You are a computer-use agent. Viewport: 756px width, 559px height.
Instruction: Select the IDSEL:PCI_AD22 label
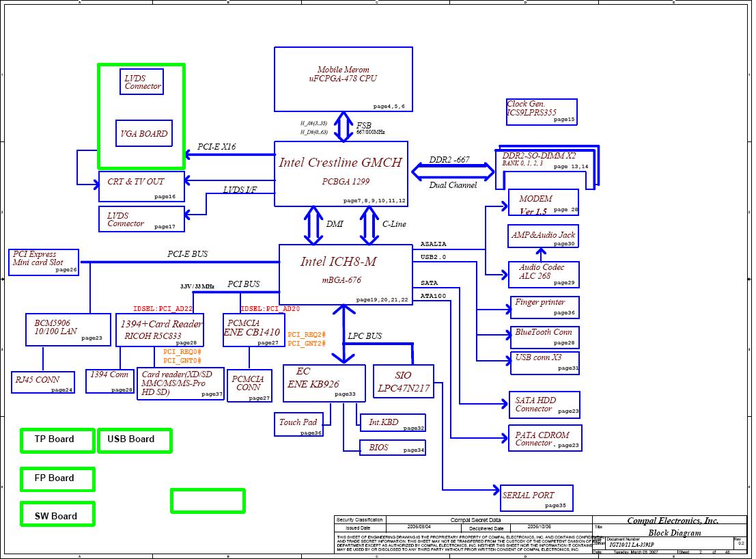(163, 309)
